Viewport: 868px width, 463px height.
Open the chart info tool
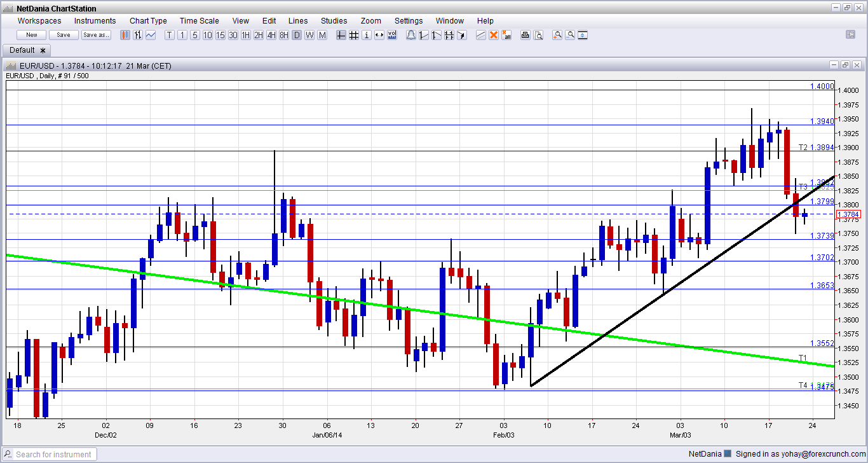(367, 35)
